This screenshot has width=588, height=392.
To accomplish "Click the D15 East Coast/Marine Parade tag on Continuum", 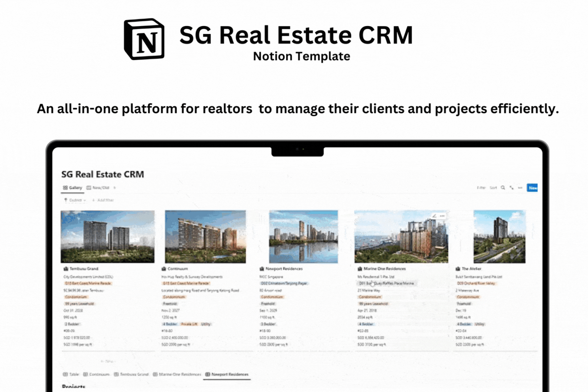I will [186, 283].
